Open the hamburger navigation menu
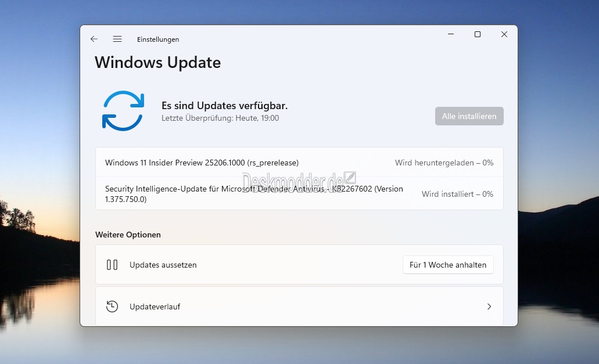 click(117, 39)
